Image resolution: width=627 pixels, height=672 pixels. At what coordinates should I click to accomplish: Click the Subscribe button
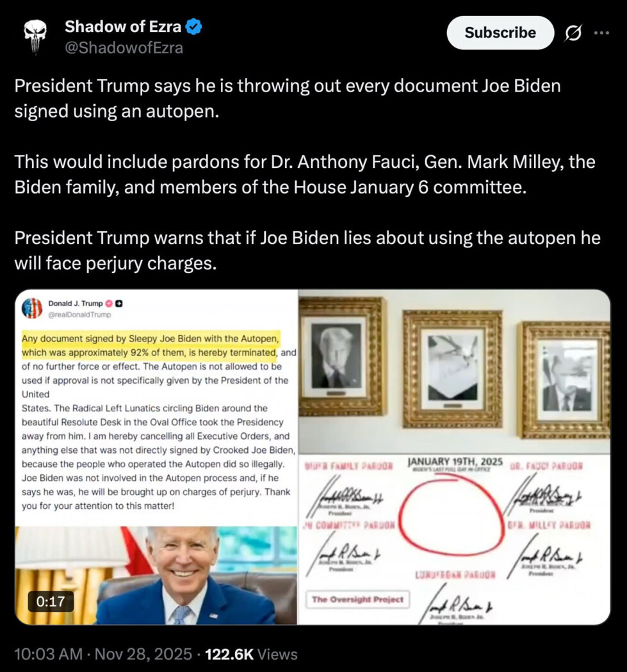pyautogui.click(x=500, y=33)
